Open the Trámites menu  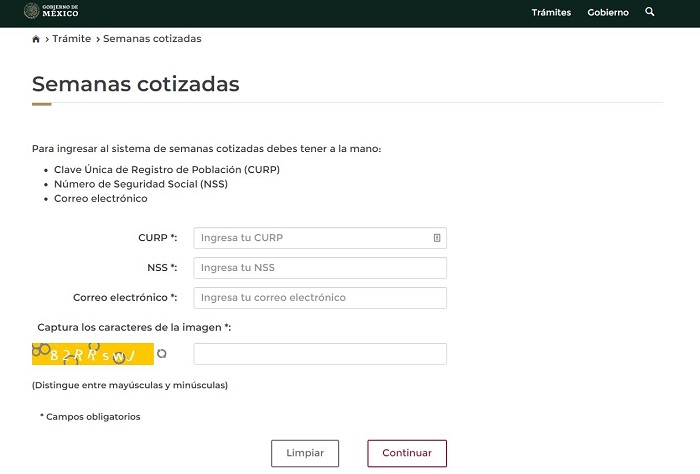[x=551, y=13]
